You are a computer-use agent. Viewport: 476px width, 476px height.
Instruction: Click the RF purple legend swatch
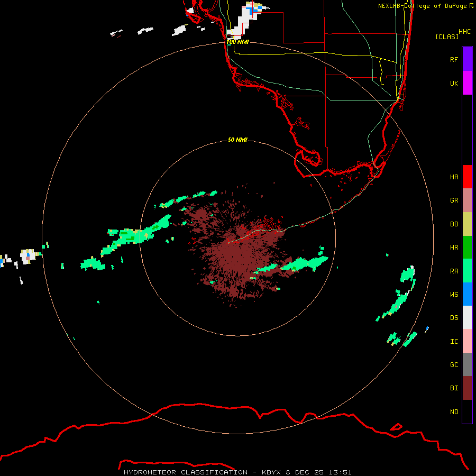coord(467,59)
